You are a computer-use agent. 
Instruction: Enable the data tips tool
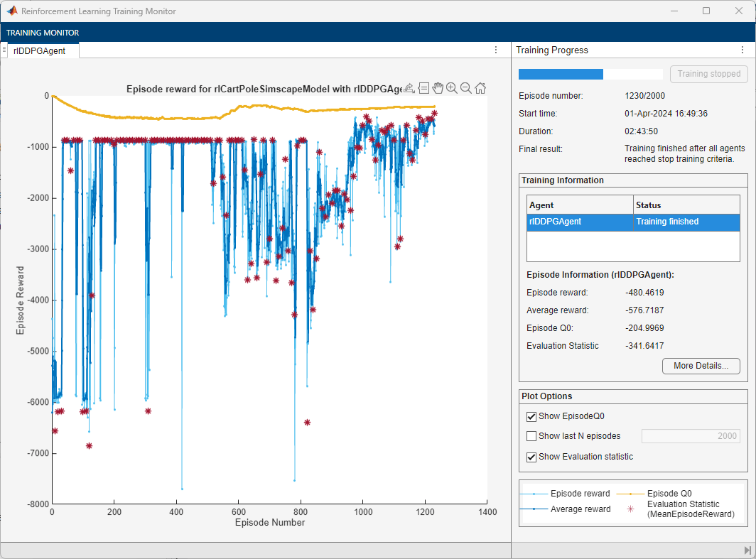click(423, 88)
